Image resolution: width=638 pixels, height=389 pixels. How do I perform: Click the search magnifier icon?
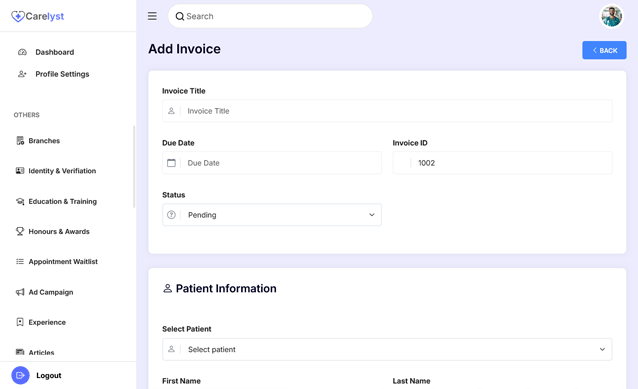coord(179,16)
